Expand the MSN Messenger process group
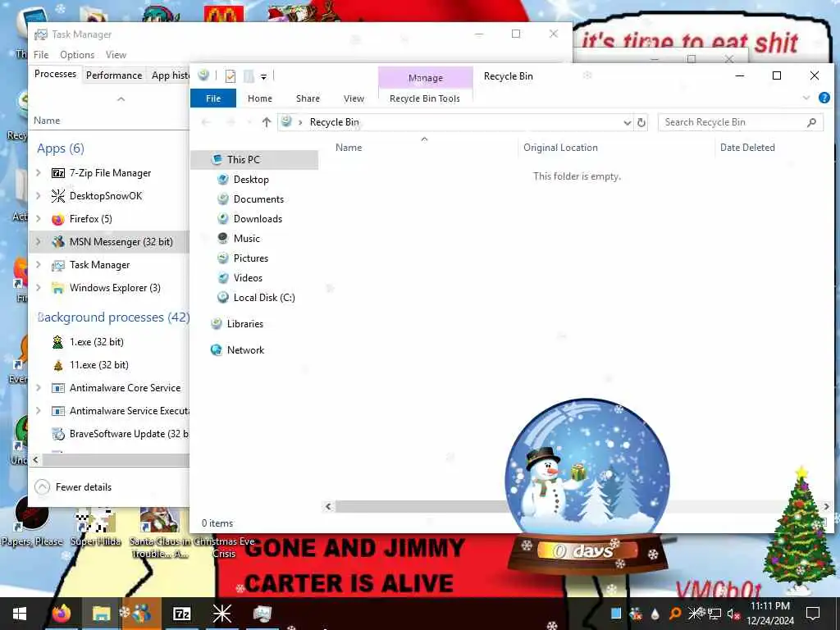Image resolution: width=840 pixels, height=630 pixels. point(39,242)
